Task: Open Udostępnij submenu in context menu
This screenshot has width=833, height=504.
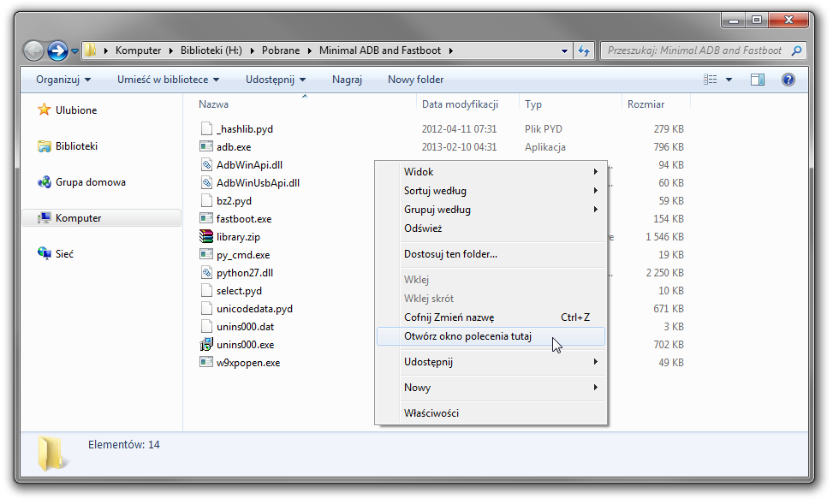Action: [491, 362]
